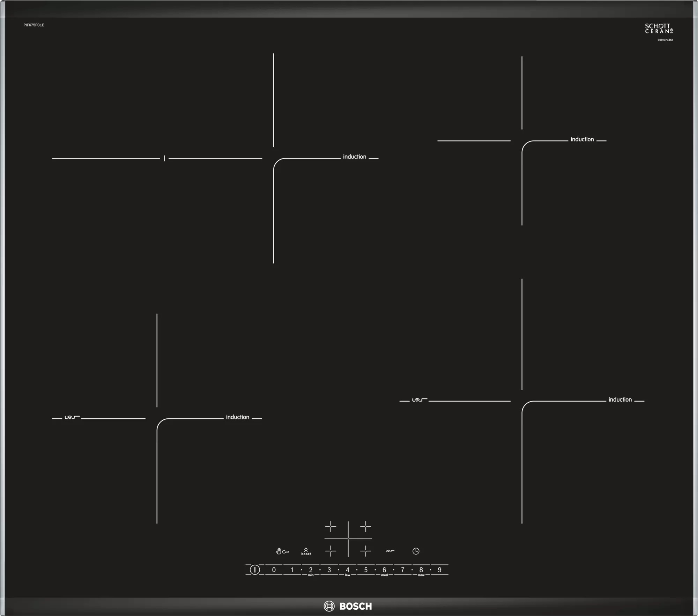Select the bottom-left cooking zone selector
Screen dimensions: 698x616
[331, 551]
